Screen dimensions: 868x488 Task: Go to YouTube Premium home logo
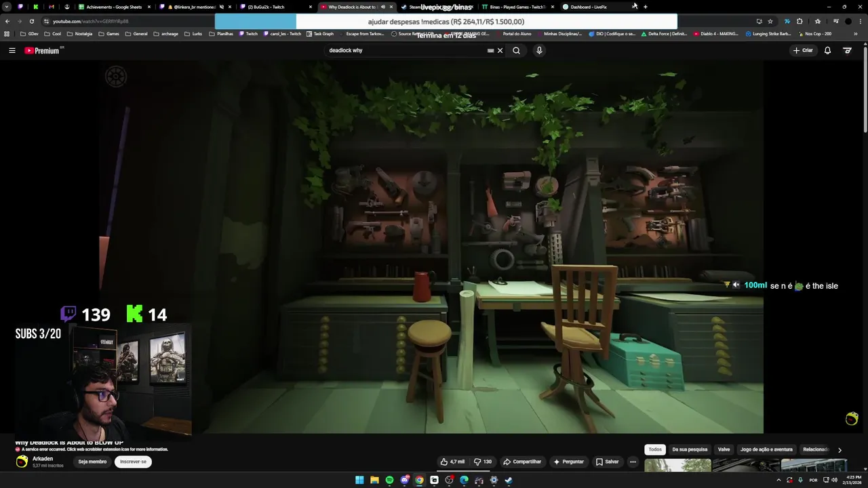click(43, 50)
